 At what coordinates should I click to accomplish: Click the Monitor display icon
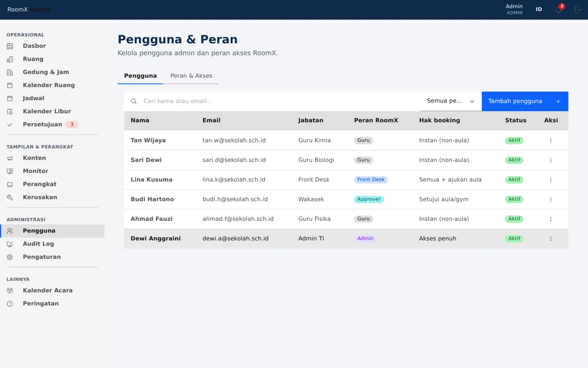(10, 171)
